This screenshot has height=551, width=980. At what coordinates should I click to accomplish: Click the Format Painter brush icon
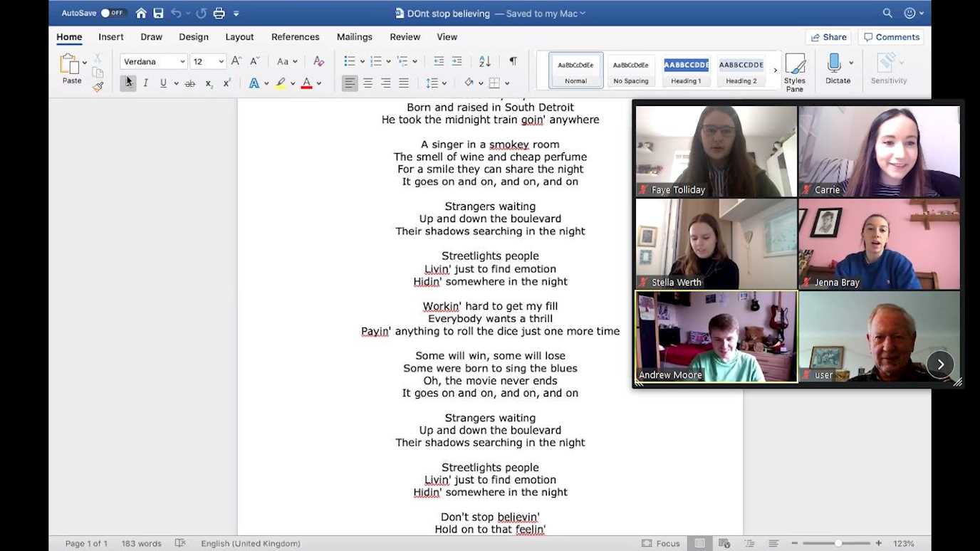coord(98,87)
